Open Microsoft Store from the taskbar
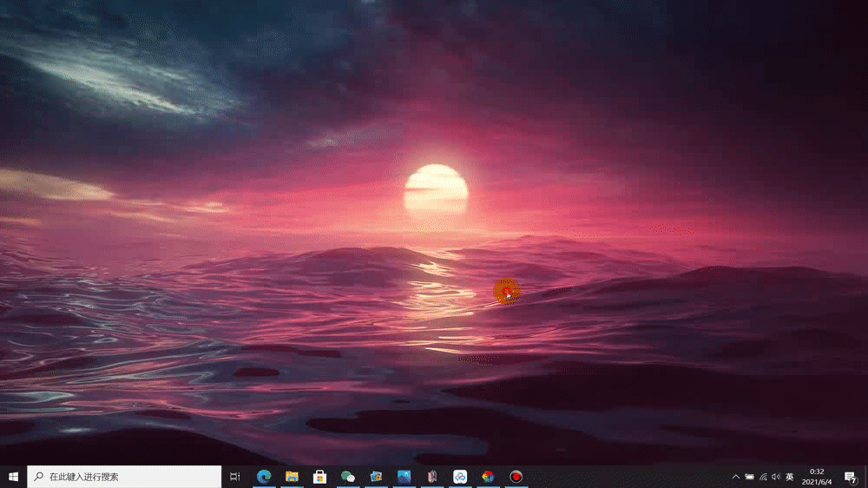The image size is (868, 488). [319, 477]
